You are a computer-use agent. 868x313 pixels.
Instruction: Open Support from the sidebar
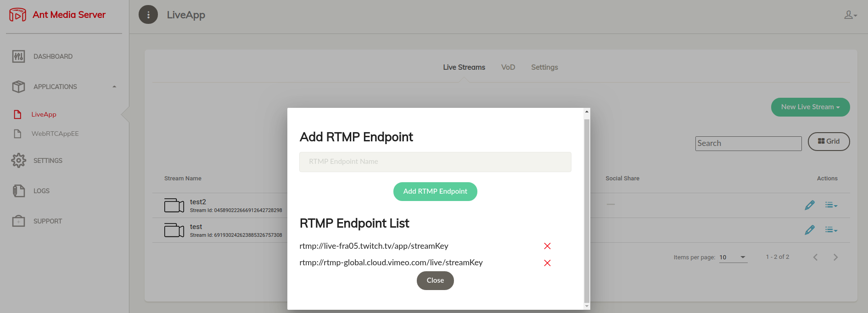48,221
